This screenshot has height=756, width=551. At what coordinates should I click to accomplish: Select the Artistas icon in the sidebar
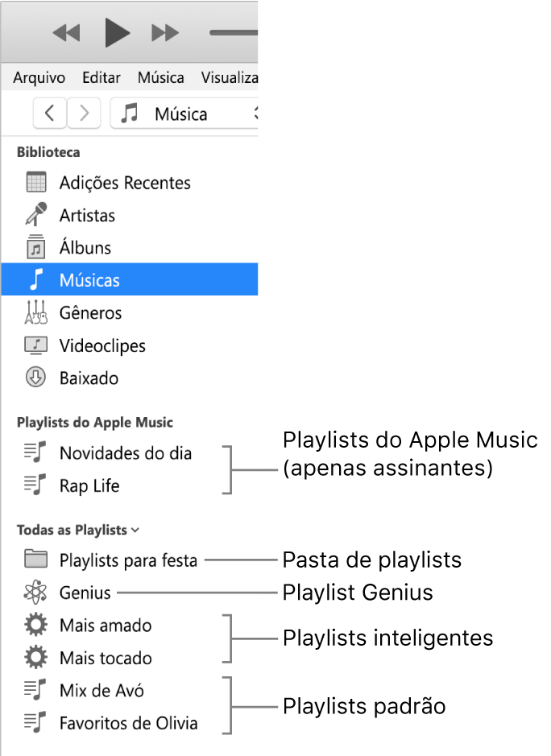(37, 215)
